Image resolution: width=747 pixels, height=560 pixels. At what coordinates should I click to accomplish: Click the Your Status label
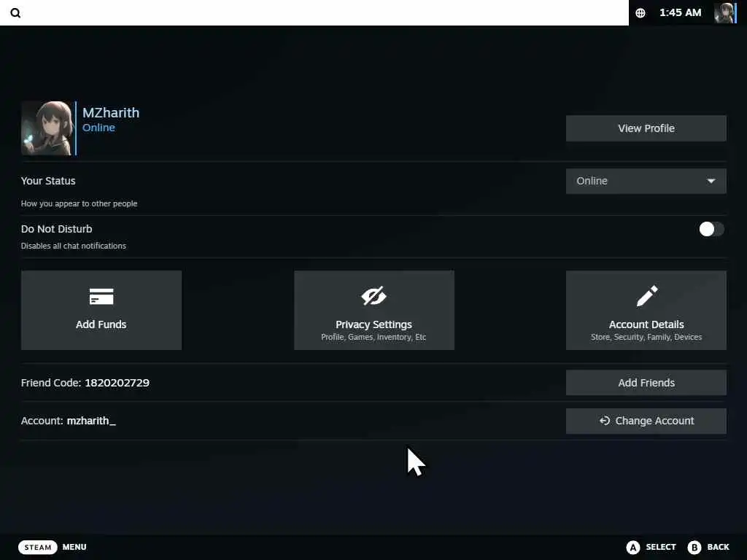coord(48,181)
